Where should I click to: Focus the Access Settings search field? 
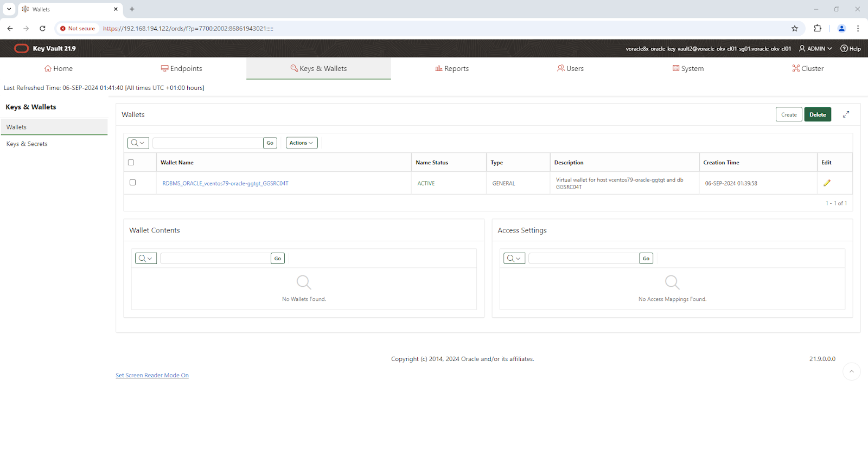583,259
